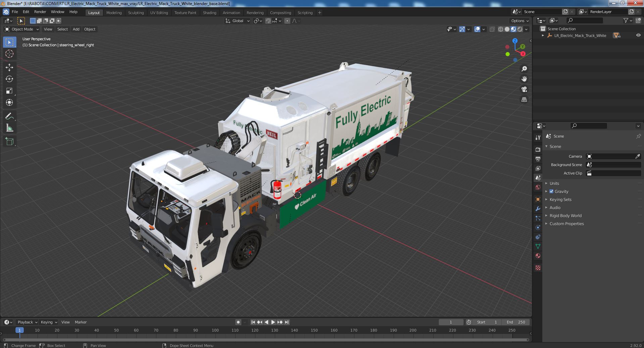The height and width of the screenshot is (348, 644).
Task: Expand LR_Electric_Mack_Truck_White collection
Action: click(543, 35)
